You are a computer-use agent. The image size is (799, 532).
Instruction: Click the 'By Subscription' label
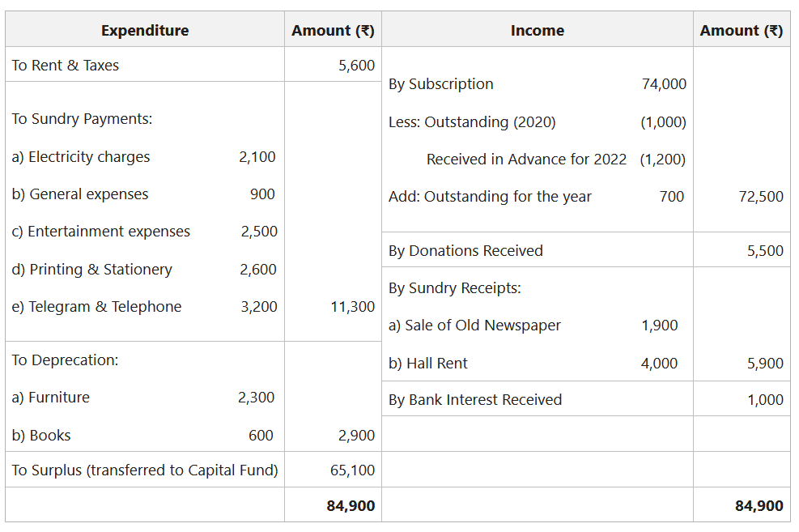click(x=440, y=84)
